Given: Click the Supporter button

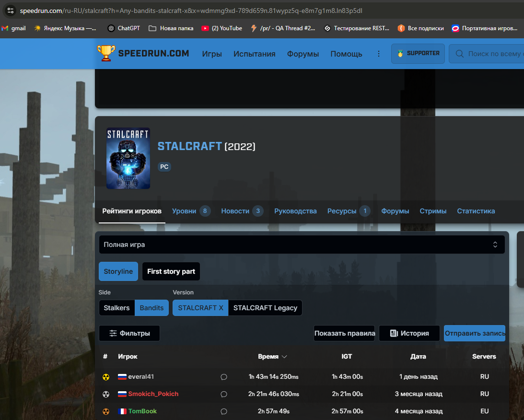Looking at the screenshot, I should click(418, 54).
